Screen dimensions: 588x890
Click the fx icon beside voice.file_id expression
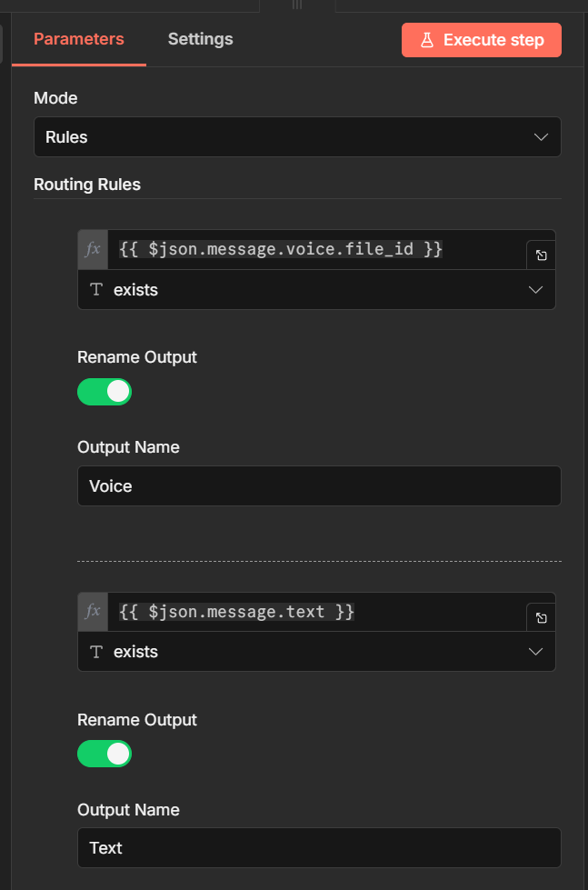click(x=93, y=249)
